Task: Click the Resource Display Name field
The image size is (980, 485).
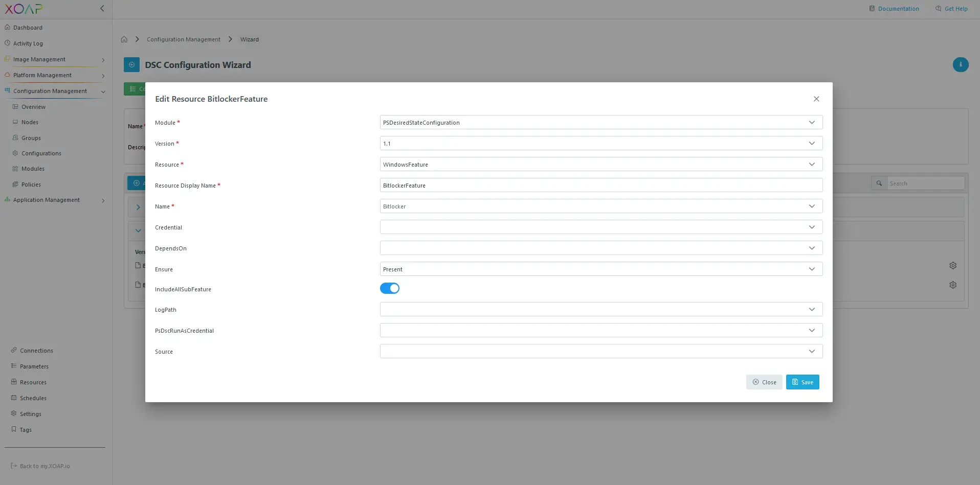Action: point(601,185)
